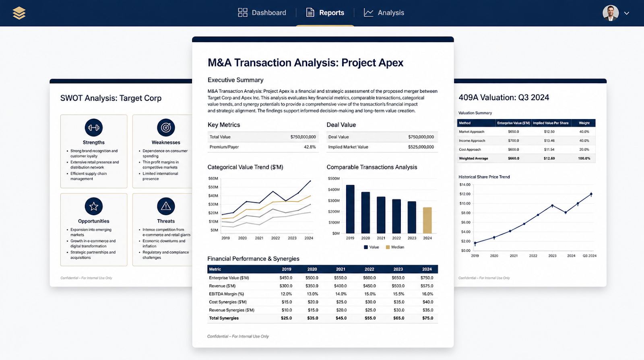Click the Strengths dumbbell icon
The image size is (644, 360).
point(94,128)
